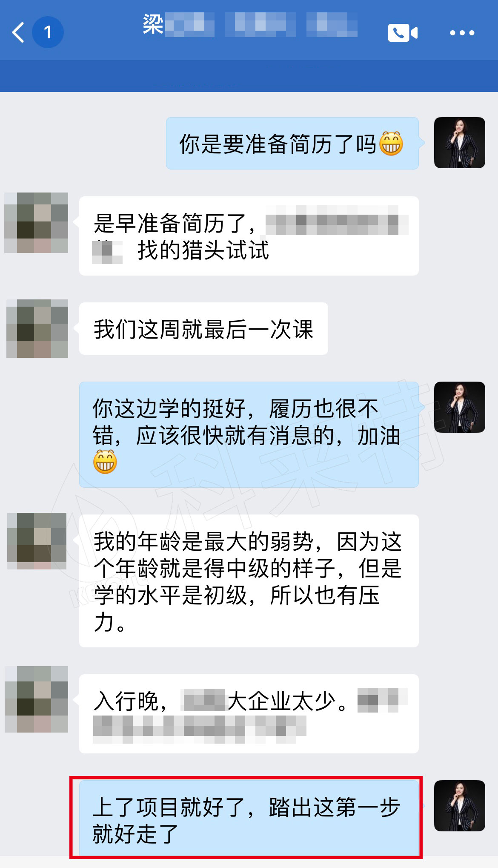The width and height of the screenshot is (498, 868).
Task: Select the 应该很快就有消息的 blue bubble
Action: click(249, 434)
